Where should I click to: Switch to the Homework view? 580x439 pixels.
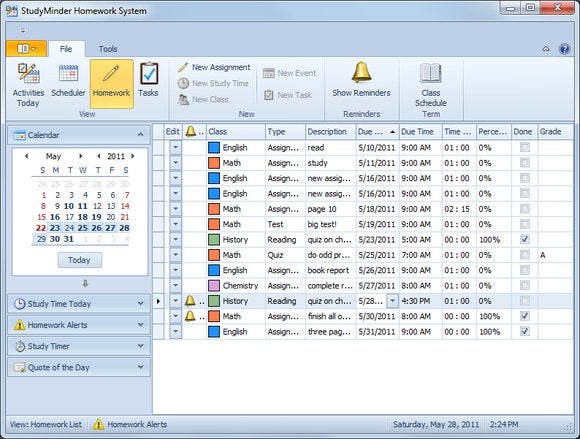click(111, 84)
